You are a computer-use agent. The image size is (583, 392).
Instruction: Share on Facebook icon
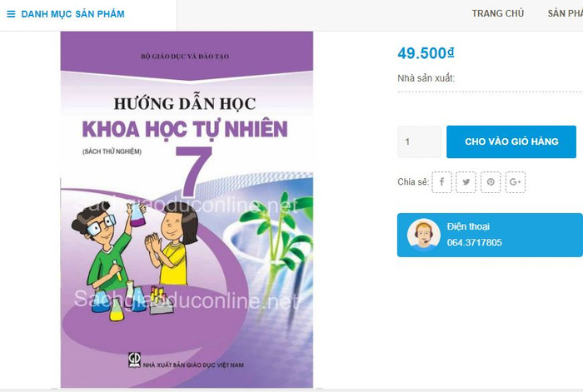click(x=441, y=182)
